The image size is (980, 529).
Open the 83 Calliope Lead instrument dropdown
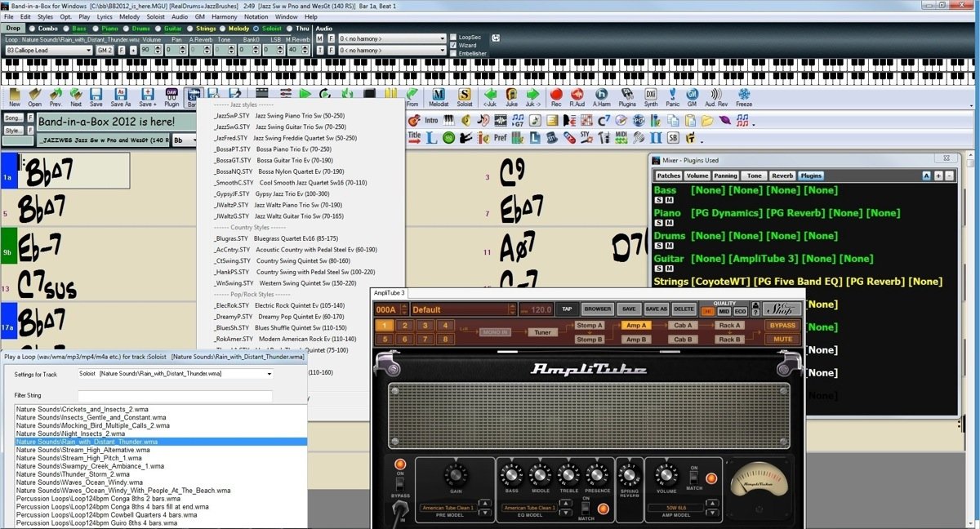pos(49,50)
